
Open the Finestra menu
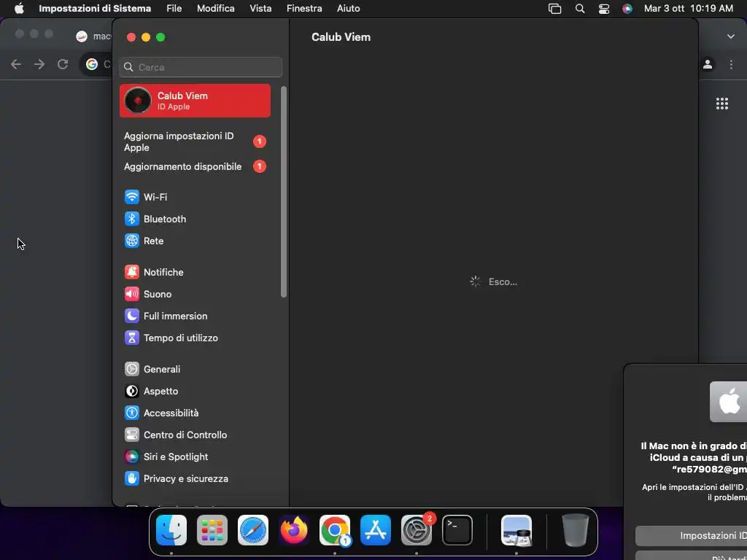pos(304,9)
